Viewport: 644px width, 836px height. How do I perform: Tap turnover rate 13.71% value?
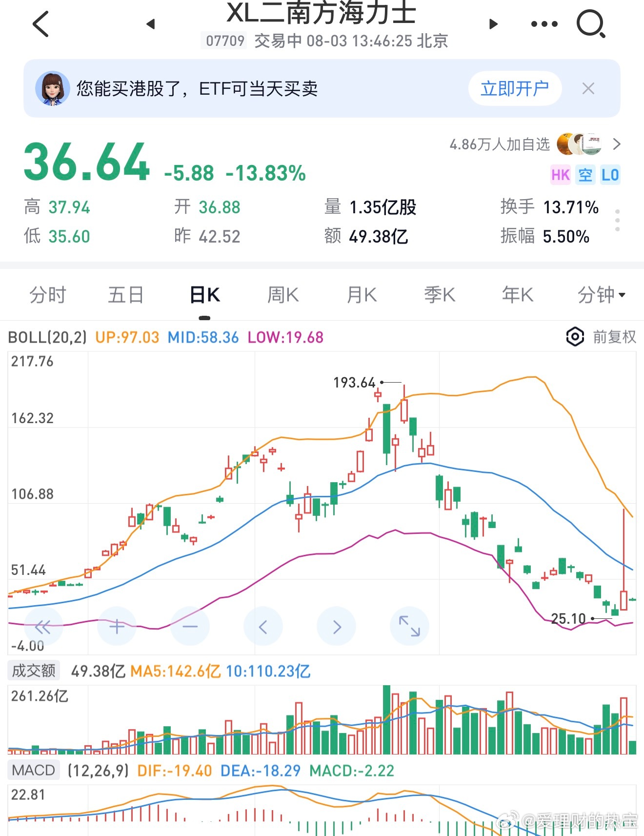[x=571, y=207]
